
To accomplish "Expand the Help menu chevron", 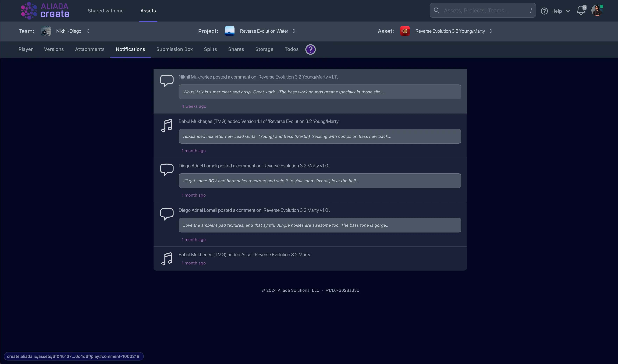I will (568, 11).
